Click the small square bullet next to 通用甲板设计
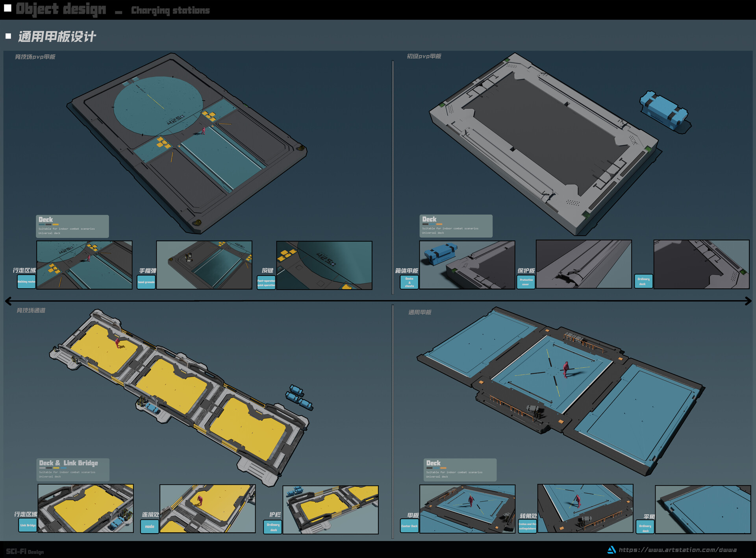Screen dimensions: 756x558 (9, 37)
